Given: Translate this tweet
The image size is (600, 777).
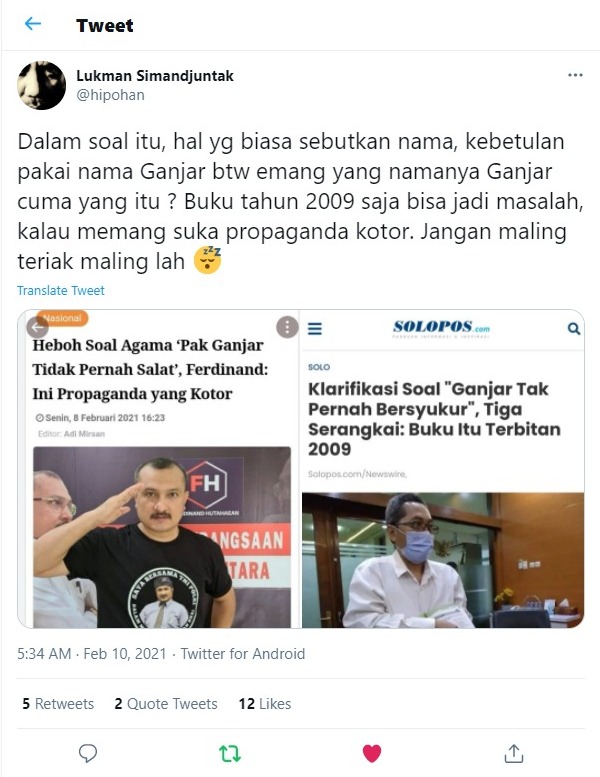Looking at the screenshot, I should (61, 290).
